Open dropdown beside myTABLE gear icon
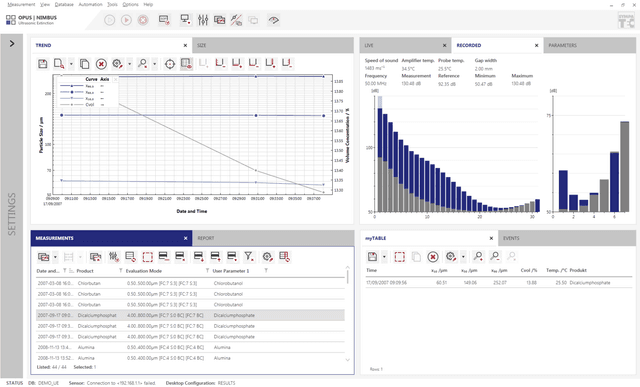 463,257
